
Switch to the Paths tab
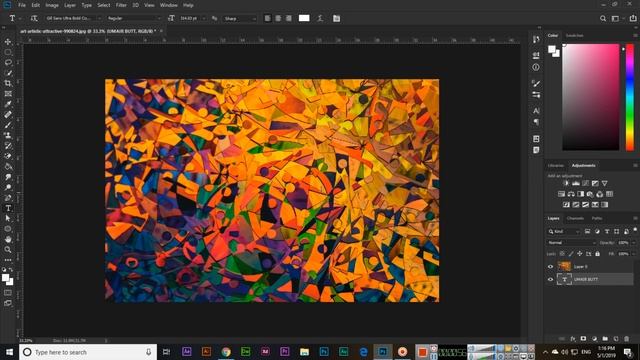click(597, 218)
